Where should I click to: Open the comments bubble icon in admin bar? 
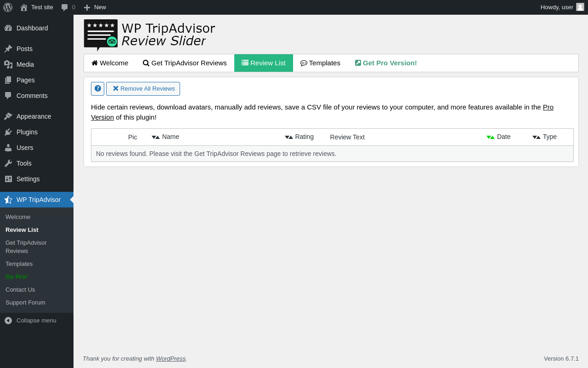tap(65, 7)
